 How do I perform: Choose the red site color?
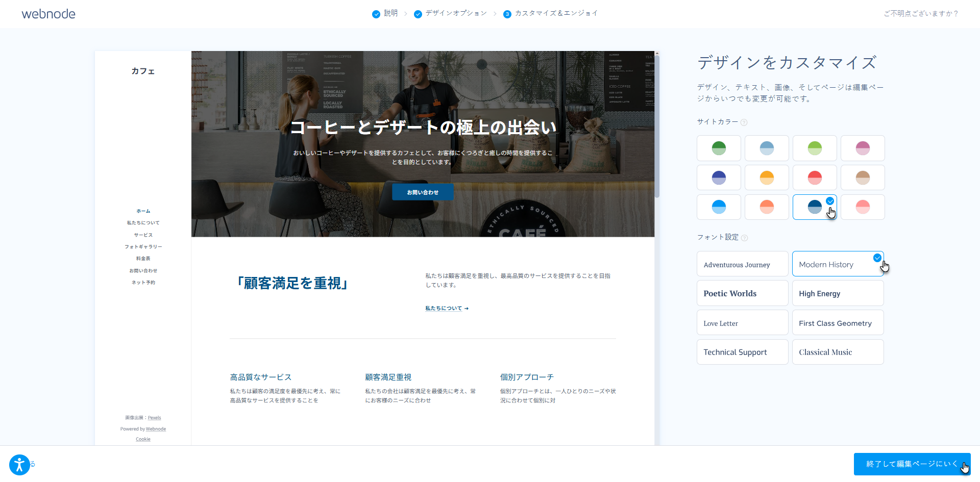[815, 177]
